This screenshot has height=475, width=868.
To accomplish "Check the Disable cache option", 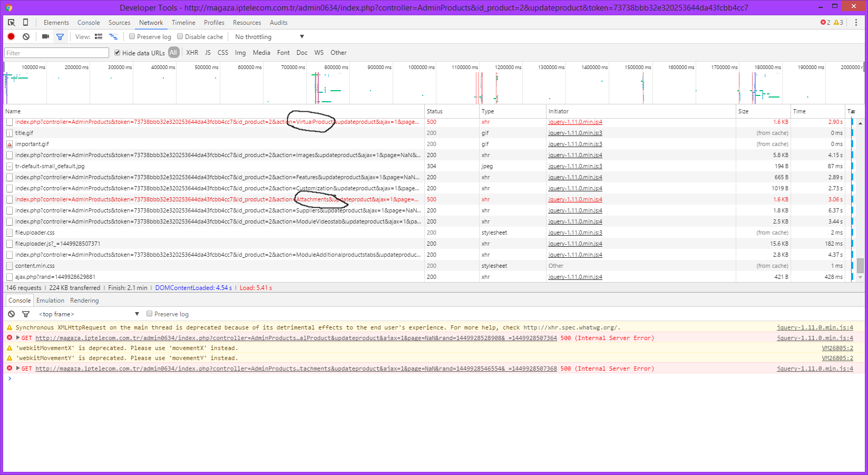I will [180, 37].
